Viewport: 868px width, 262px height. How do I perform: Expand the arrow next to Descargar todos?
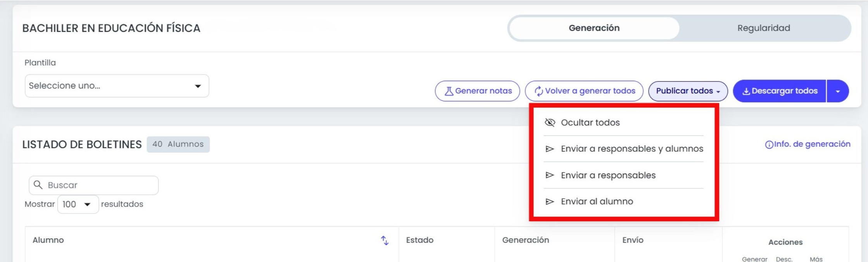click(x=838, y=91)
